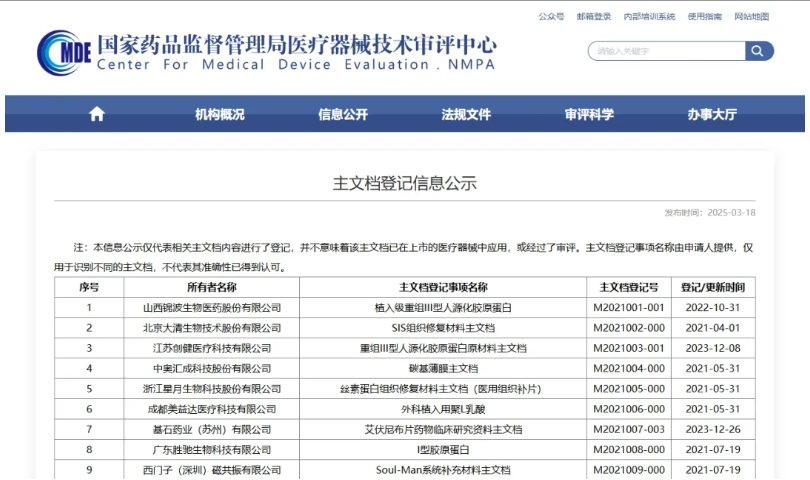The width and height of the screenshot is (810, 480).
Task: Click the 使用指南 link
Action: coord(704,16)
